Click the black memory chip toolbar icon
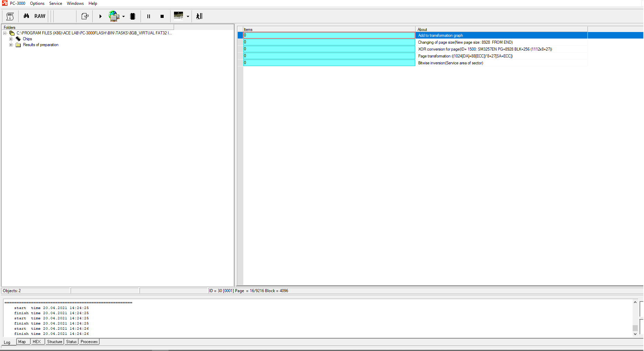 [133, 16]
